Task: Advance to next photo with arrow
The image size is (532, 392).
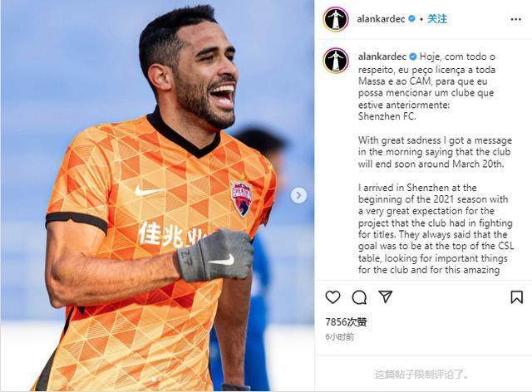Action: (x=298, y=195)
